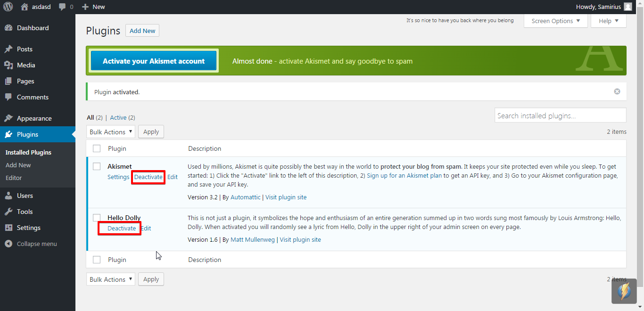Image resolution: width=644 pixels, height=311 pixels.
Task: Click the top Apply button
Action: click(151, 132)
